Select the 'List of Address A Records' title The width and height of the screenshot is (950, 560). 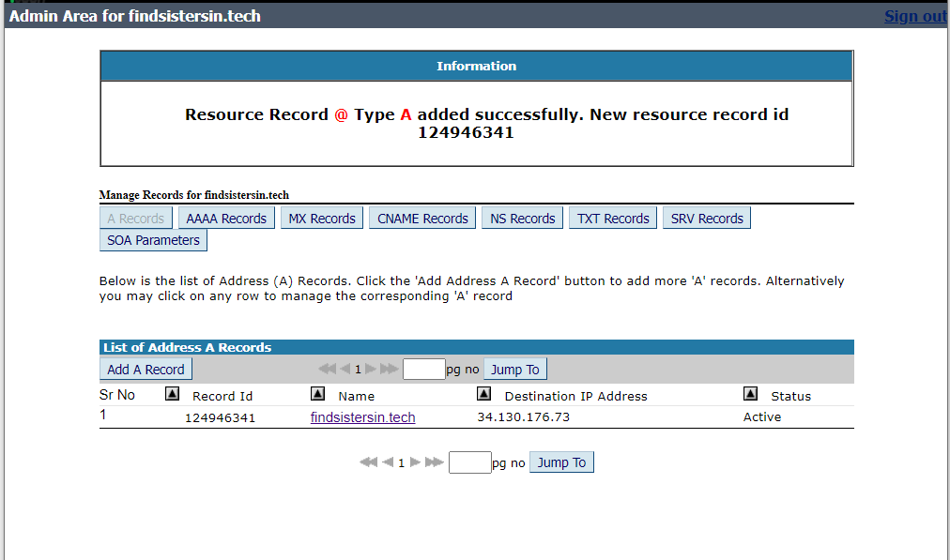point(187,347)
